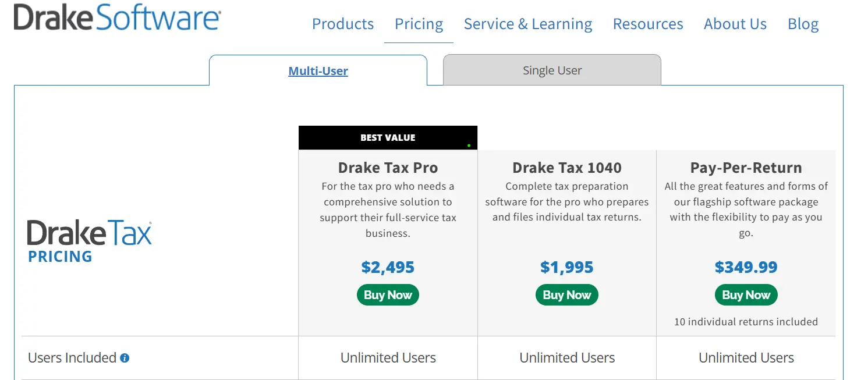Viewport: 868px width, 380px height.
Task: Click the info icon beside Users Included
Action: [125, 358]
